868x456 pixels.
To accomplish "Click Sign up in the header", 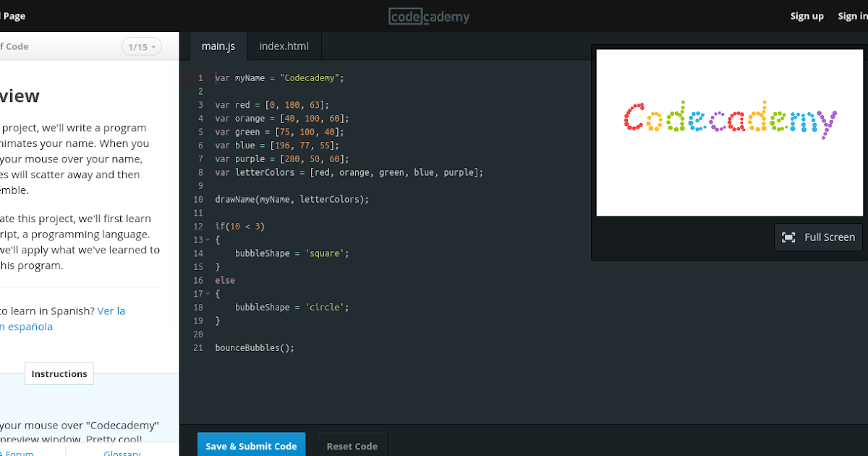I will click(807, 16).
